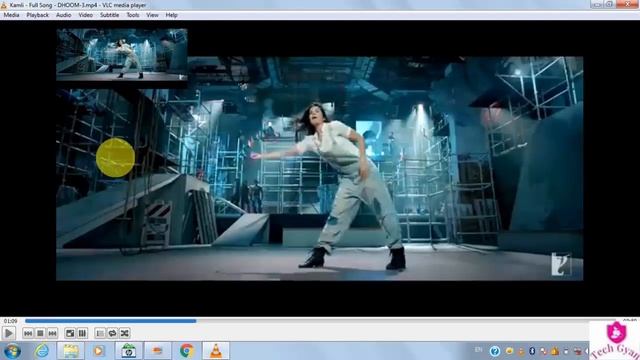Open the Help menu
The height and width of the screenshot is (360, 640).
pos(171,15)
